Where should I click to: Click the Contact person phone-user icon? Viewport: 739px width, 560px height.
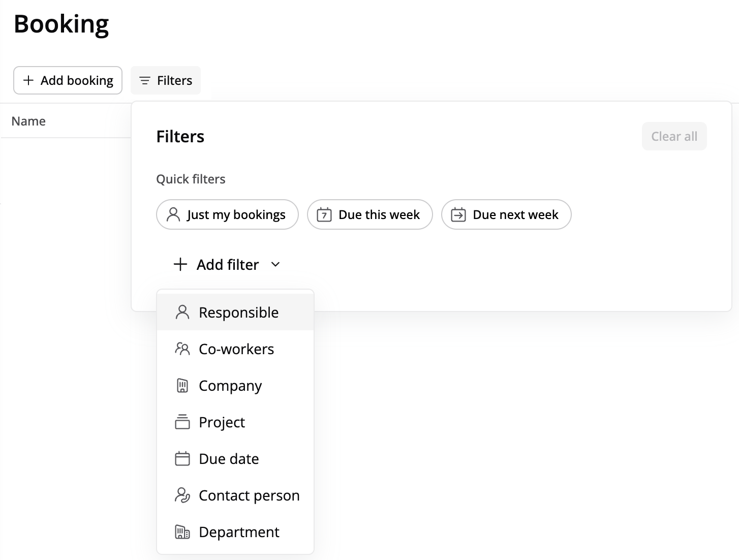pos(182,495)
